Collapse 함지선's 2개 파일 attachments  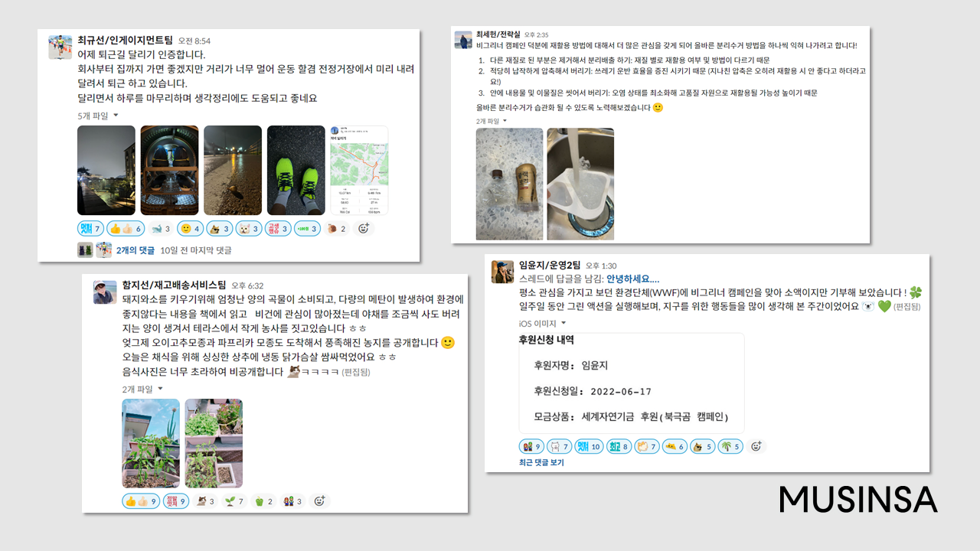point(142,389)
